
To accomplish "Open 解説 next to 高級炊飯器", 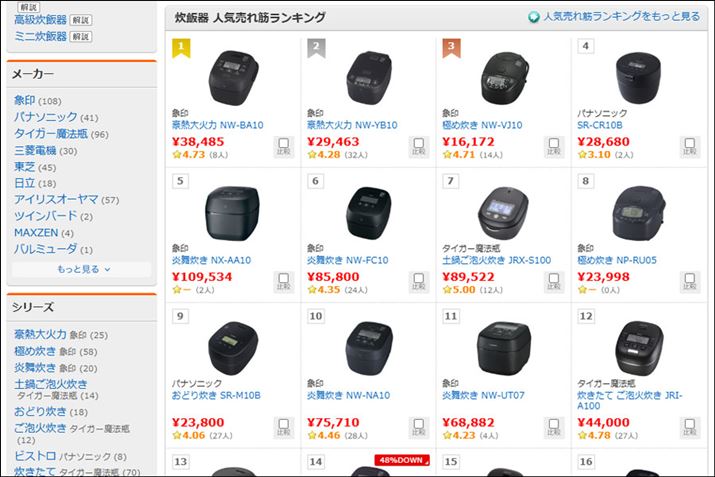I will (81, 19).
